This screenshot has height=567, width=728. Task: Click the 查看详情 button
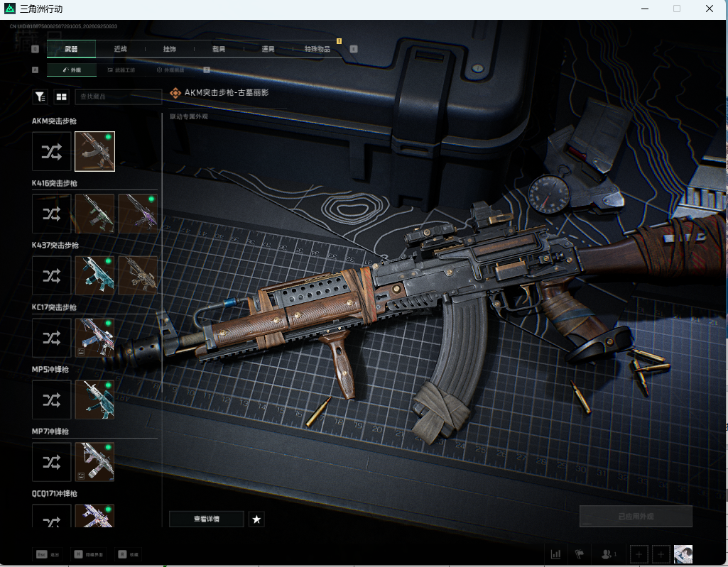pyautogui.click(x=207, y=519)
